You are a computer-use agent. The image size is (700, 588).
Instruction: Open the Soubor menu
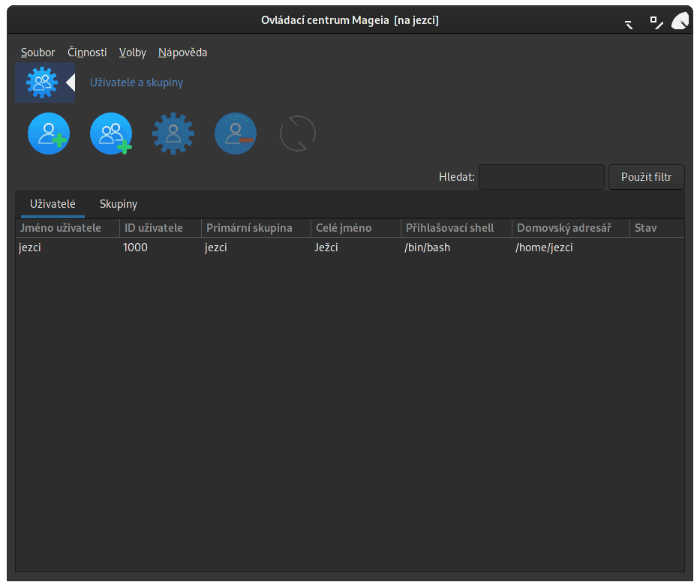(x=38, y=52)
